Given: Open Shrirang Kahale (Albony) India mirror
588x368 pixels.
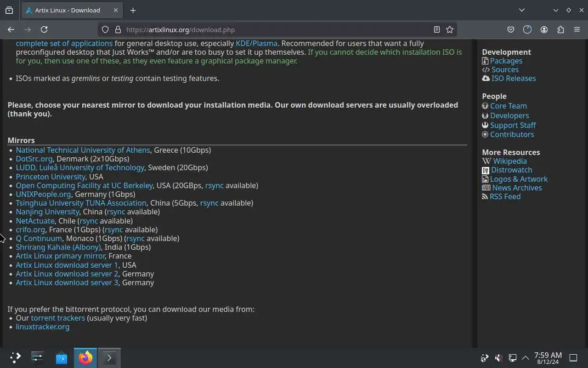Looking at the screenshot, I should point(58,247).
